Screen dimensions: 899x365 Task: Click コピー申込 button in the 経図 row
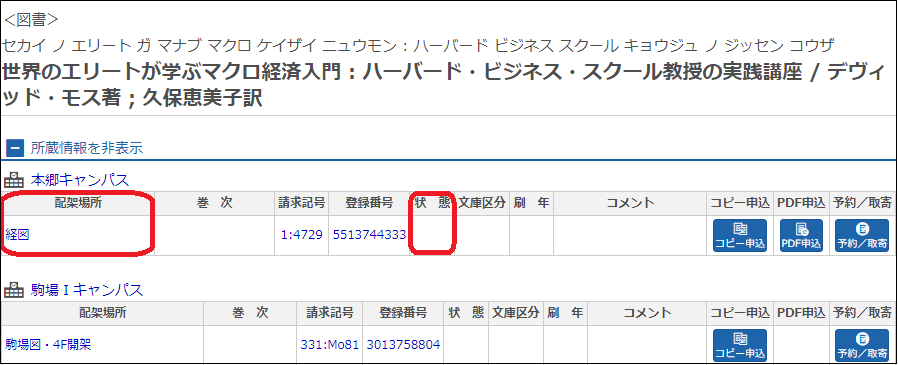(740, 236)
